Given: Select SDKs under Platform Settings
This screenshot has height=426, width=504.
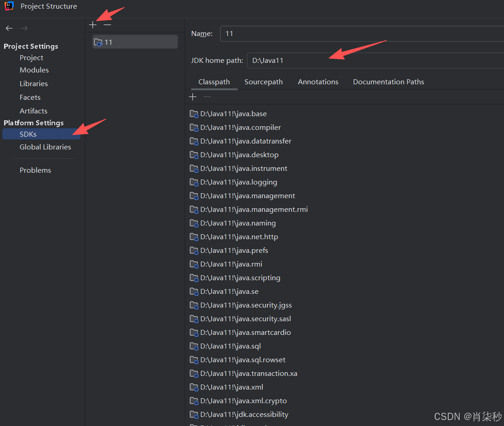Looking at the screenshot, I should (28, 134).
